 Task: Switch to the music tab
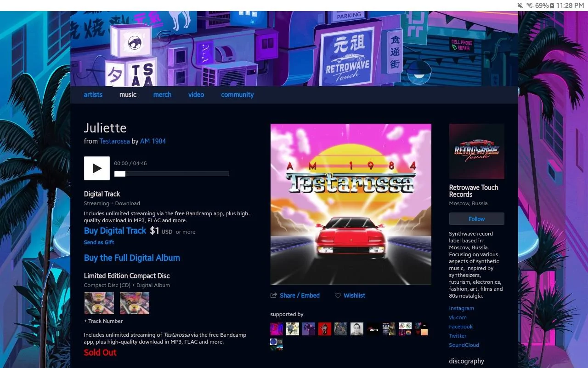128,95
